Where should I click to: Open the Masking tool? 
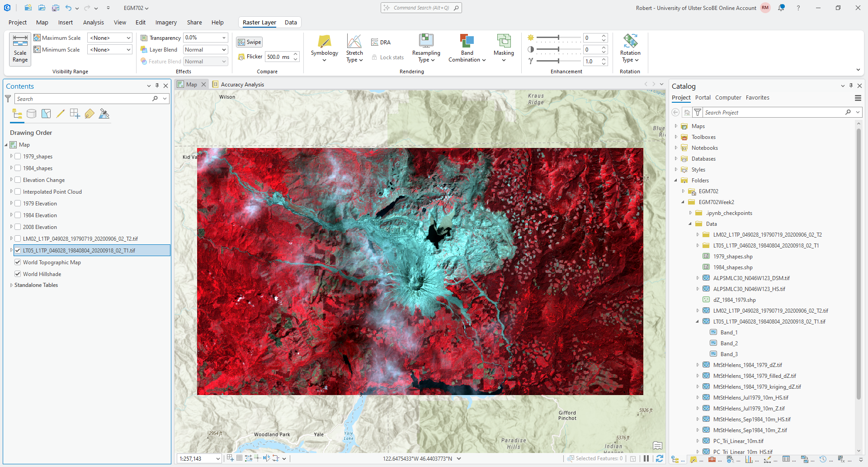[503, 42]
